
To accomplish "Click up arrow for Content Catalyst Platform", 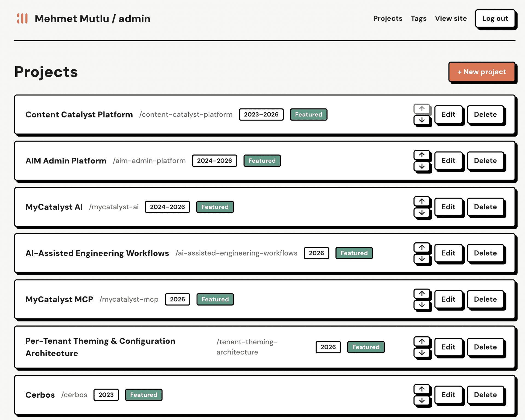I will [x=422, y=109].
